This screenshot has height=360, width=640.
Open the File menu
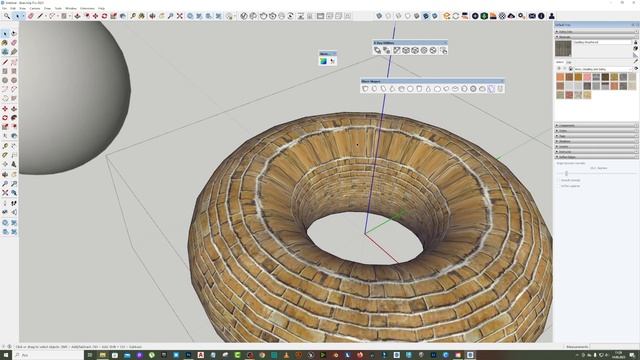[4, 8]
